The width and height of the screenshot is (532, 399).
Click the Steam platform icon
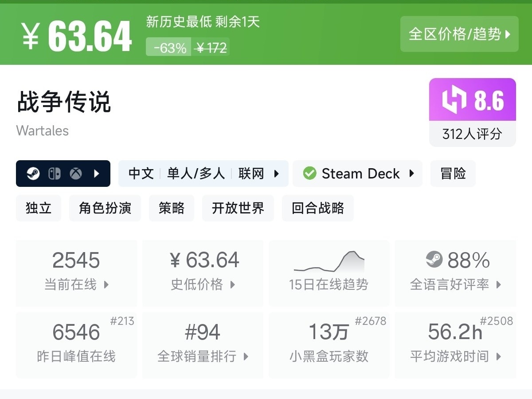33,174
